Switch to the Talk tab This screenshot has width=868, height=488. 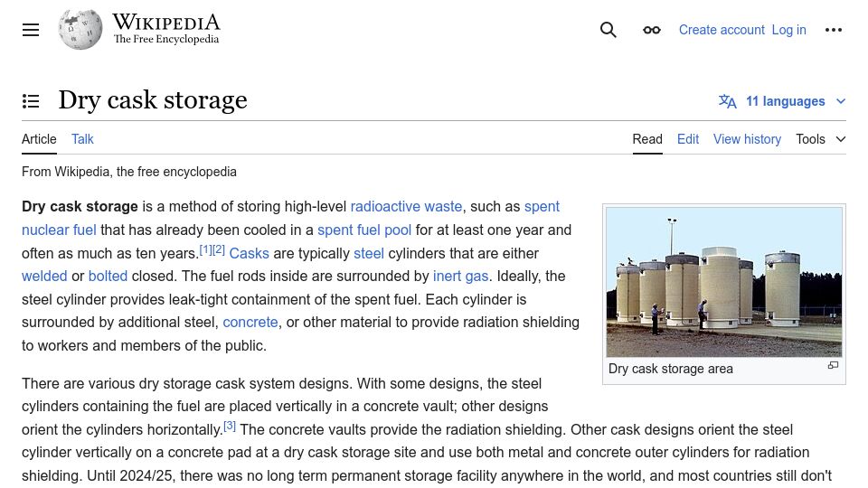82,139
